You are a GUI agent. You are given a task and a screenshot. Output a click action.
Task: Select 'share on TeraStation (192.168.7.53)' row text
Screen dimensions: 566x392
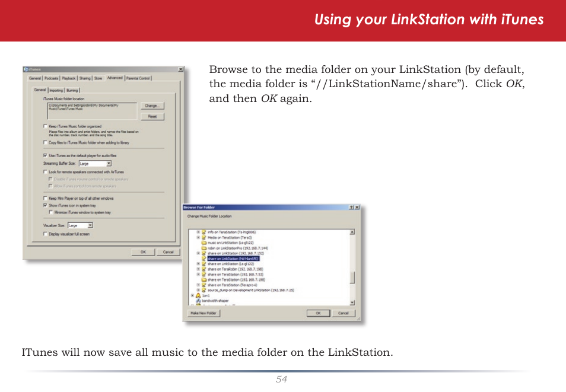236,275
